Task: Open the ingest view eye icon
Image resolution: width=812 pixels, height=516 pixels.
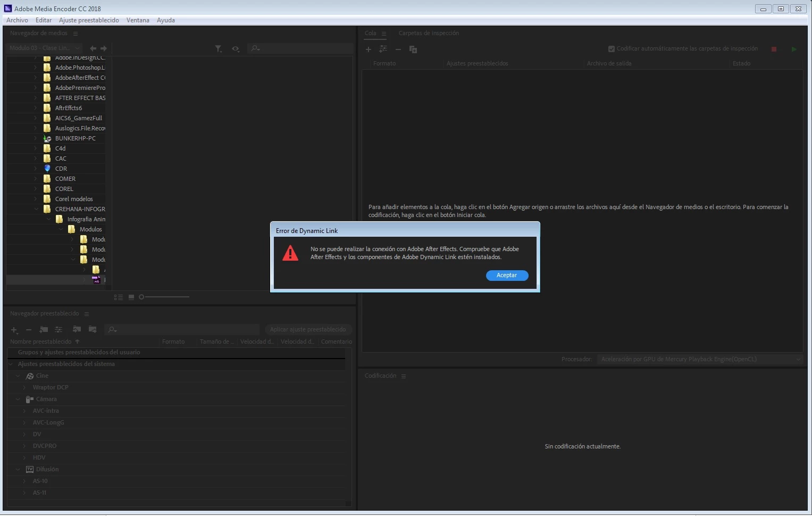Action: [x=236, y=48]
